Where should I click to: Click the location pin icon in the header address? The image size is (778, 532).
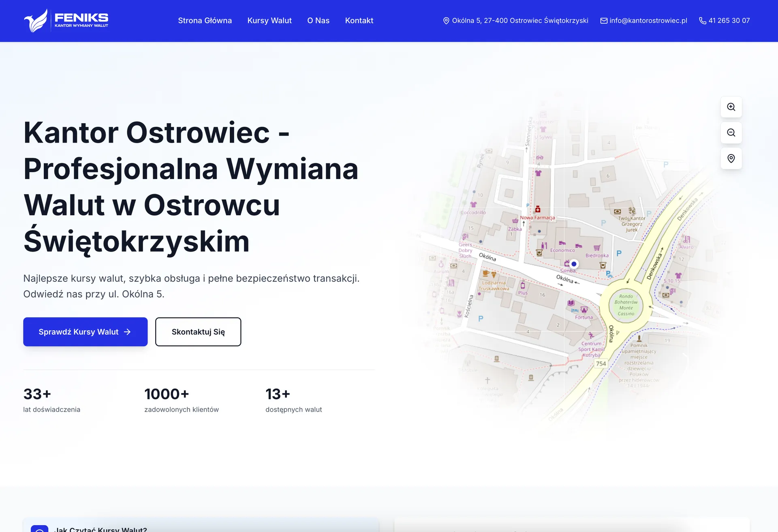446,21
